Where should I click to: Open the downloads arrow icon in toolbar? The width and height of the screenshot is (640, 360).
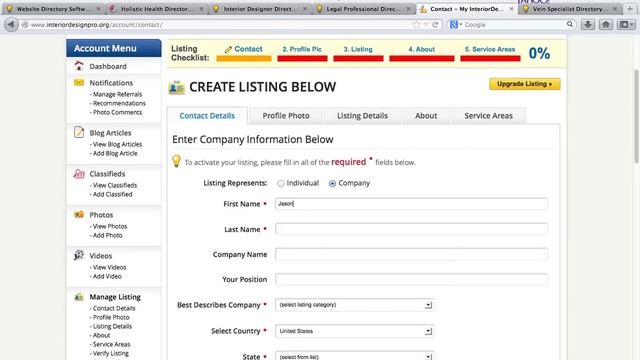click(x=588, y=24)
